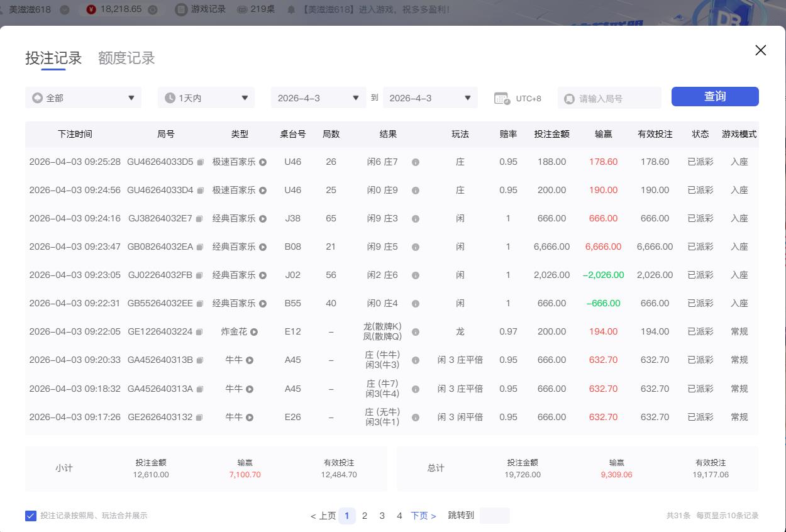Play replay for 炸金花 round

[254, 332]
